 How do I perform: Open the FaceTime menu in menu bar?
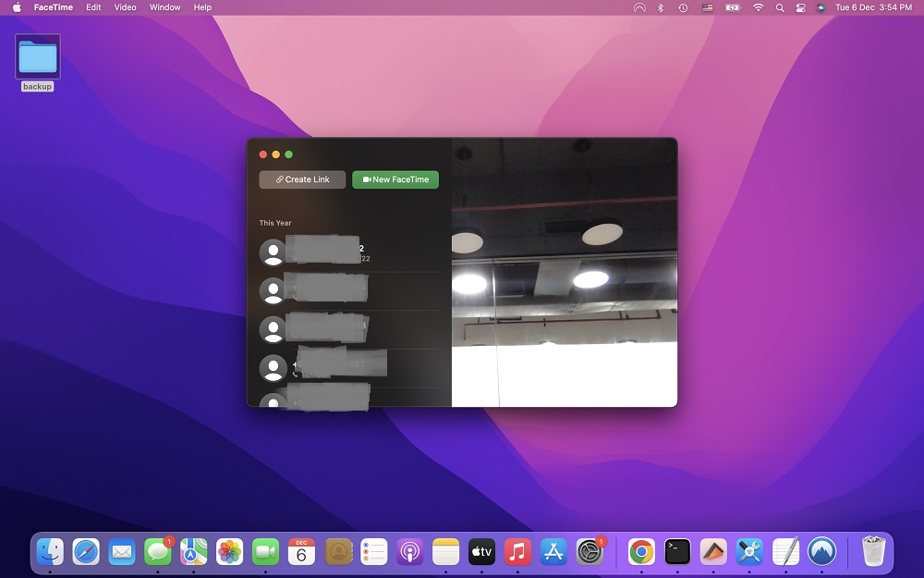click(53, 7)
